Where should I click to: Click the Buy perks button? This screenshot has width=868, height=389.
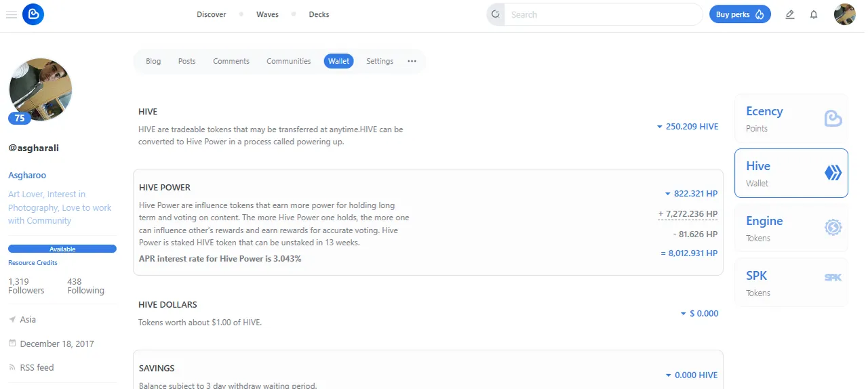tap(740, 14)
